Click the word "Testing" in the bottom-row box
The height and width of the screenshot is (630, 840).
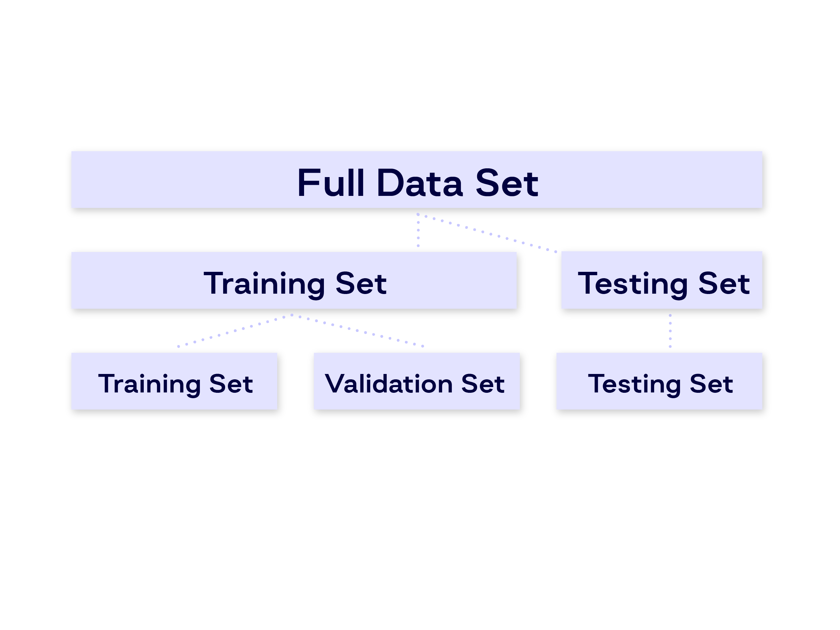point(634,385)
